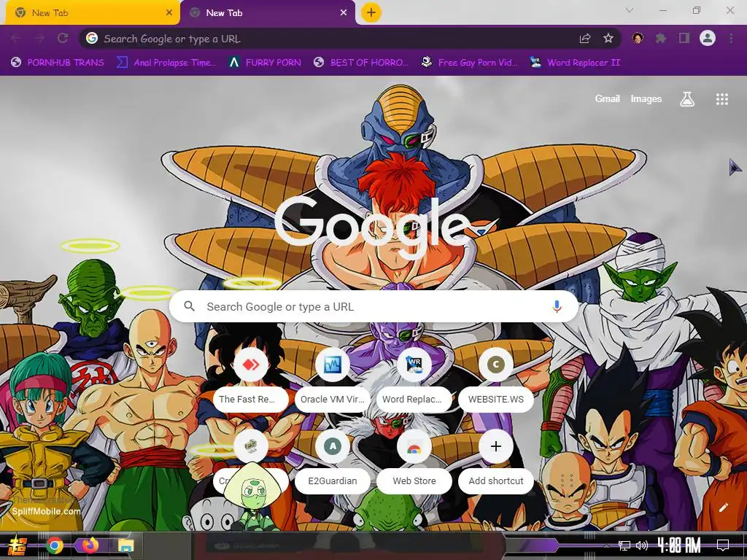This screenshot has height=560, width=747.
Task: Open the Chrome profile avatar menu
Action: (x=708, y=38)
